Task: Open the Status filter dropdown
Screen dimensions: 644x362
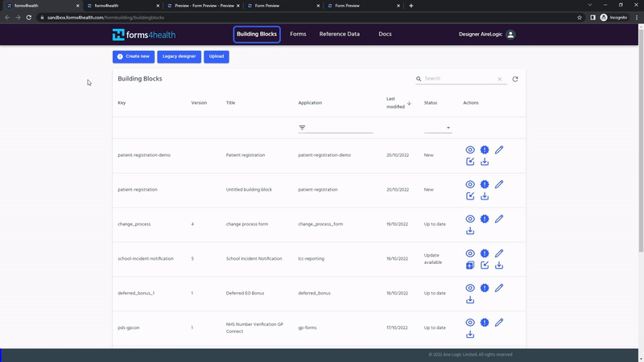Action: tap(438, 128)
